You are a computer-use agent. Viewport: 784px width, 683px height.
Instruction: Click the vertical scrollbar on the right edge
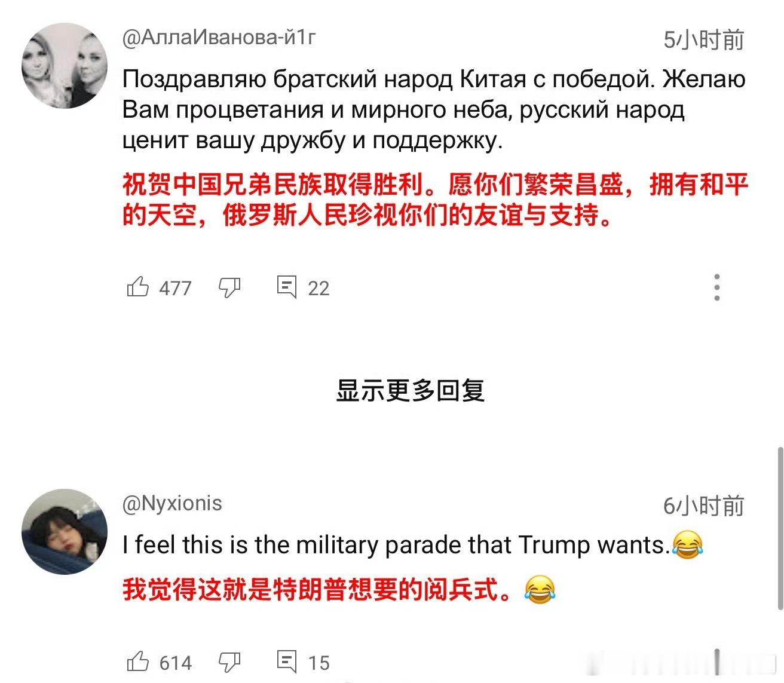click(x=779, y=528)
